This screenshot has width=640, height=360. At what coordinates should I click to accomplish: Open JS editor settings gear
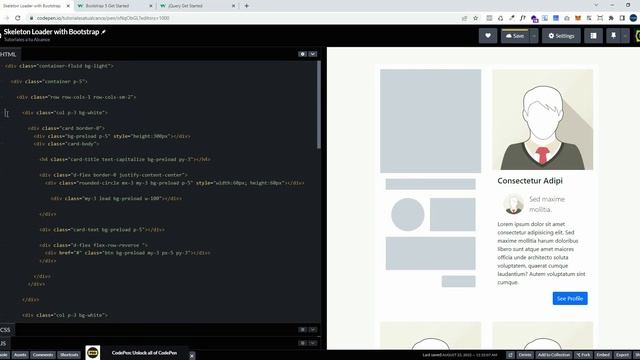pos(302,343)
